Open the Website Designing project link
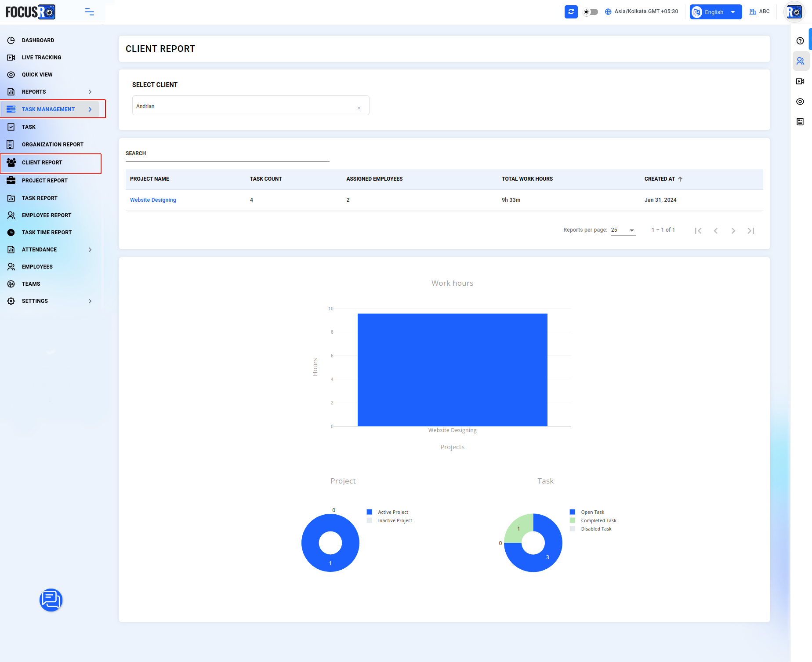812x662 pixels. coord(153,200)
